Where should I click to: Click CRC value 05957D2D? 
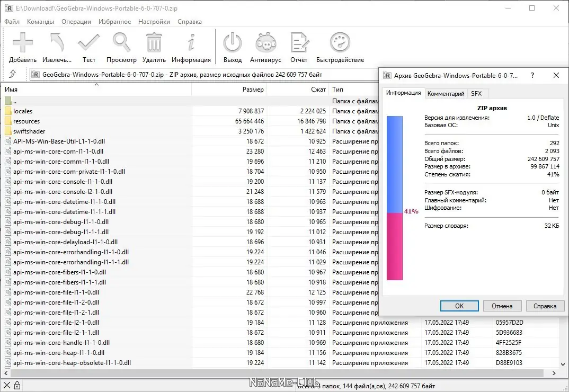click(510, 323)
